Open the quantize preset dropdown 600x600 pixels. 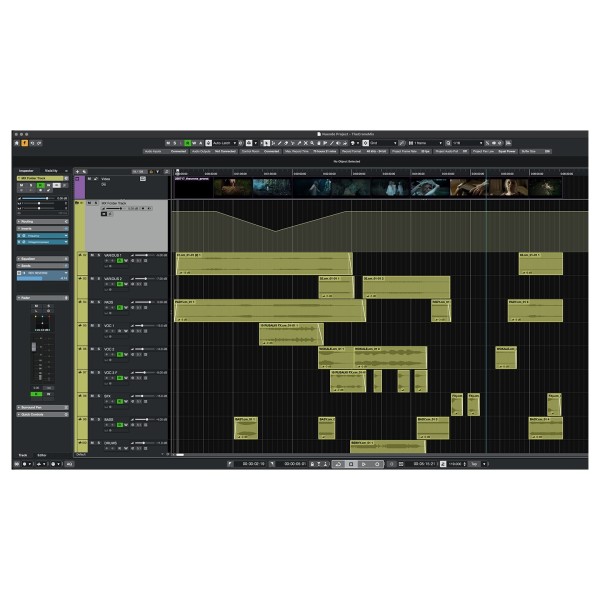pyautogui.click(x=468, y=143)
